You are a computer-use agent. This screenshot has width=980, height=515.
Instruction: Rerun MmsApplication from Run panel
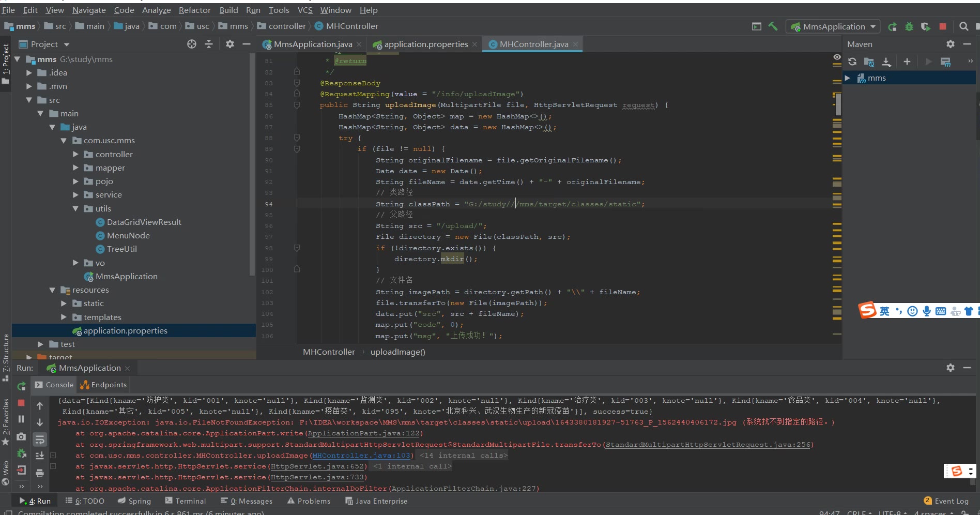point(21,386)
